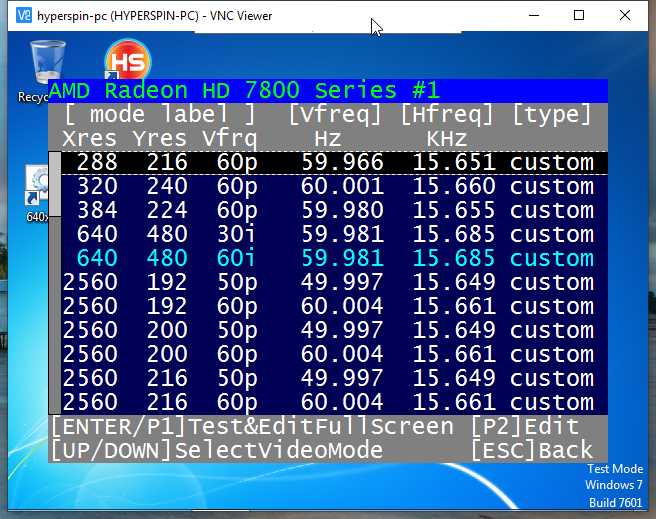Select the 2560 216 50p video mode row
Viewport: 656px width, 519px height.
click(x=335, y=378)
